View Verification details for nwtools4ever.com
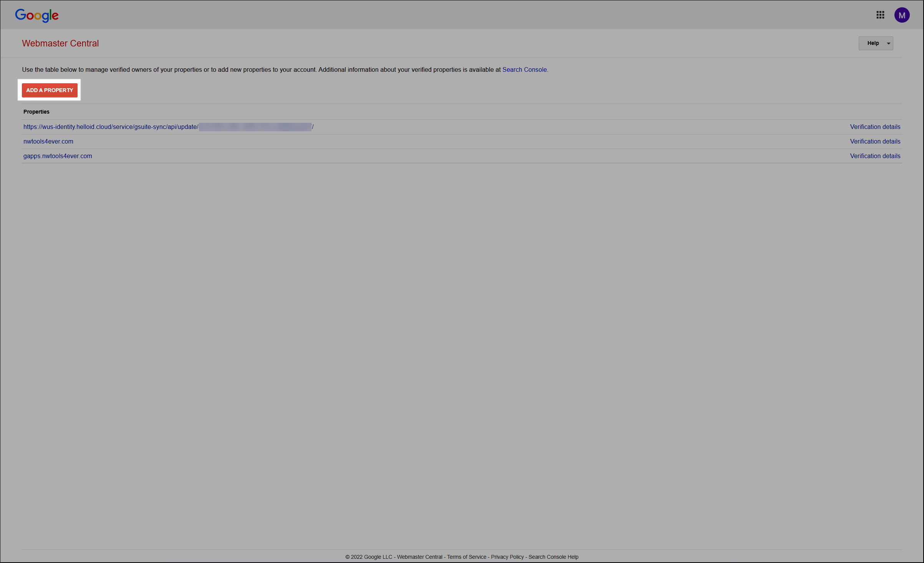The height and width of the screenshot is (563, 924). click(875, 141)
